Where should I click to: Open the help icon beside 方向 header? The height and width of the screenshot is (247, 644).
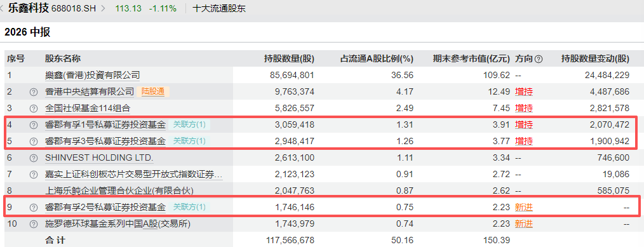click(x=539, y=59)
